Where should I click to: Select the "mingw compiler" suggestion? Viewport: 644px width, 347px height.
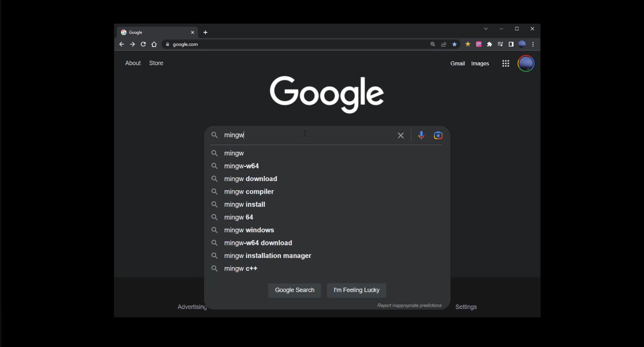[x=249, y=191]
